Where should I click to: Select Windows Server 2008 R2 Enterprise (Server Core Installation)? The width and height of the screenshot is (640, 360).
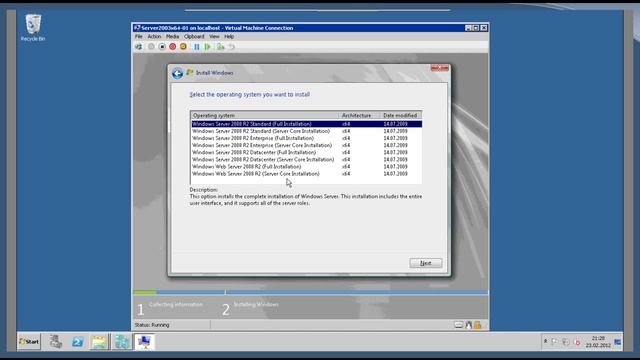tap(307, 145)
